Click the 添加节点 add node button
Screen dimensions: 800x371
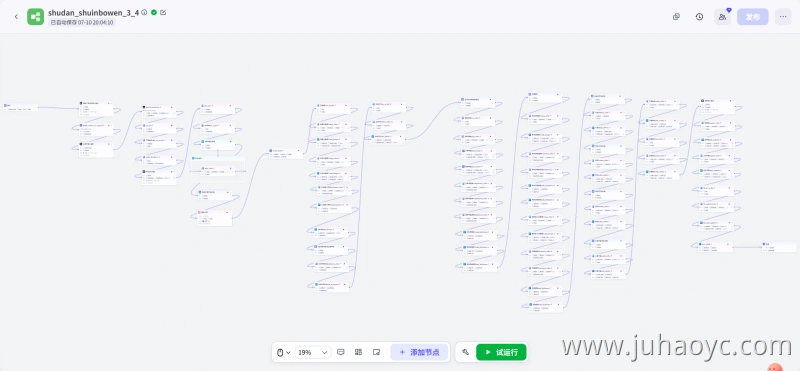[419, 352]
